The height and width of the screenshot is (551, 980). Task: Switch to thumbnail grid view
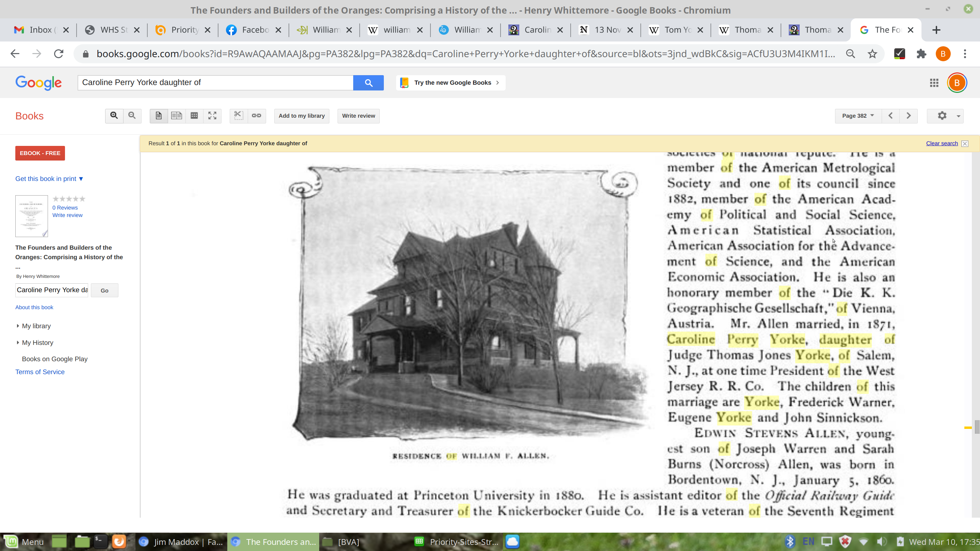pos(194,116)
